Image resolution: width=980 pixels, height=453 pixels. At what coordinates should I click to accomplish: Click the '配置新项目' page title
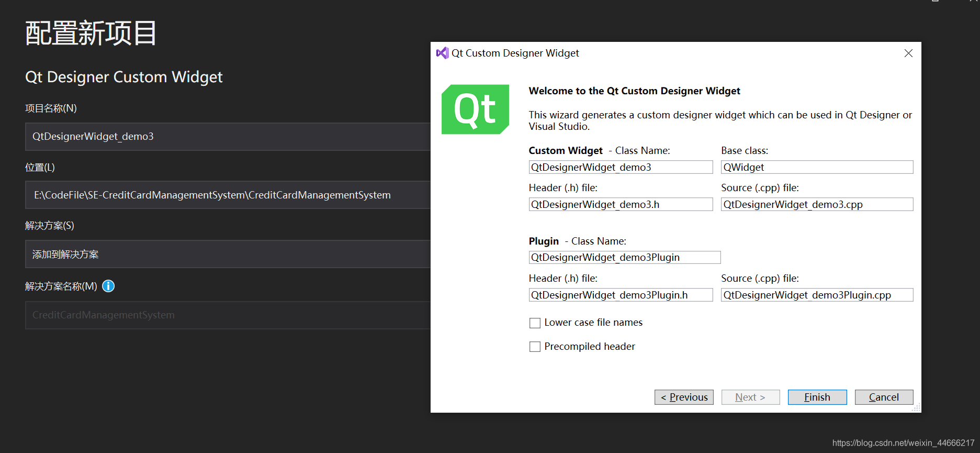(x=91, y=33)
